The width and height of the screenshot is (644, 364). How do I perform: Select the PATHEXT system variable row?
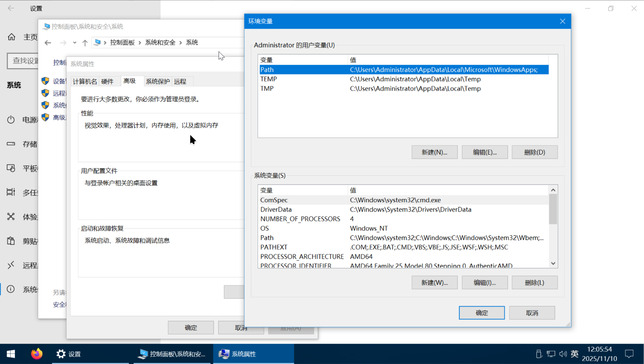click(x=274, y=247)
